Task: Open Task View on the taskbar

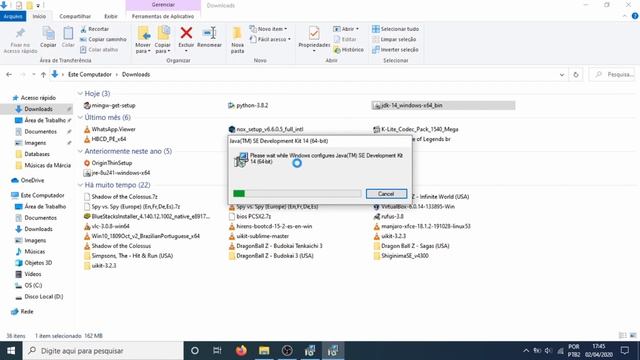Action: tap(217, 351)
